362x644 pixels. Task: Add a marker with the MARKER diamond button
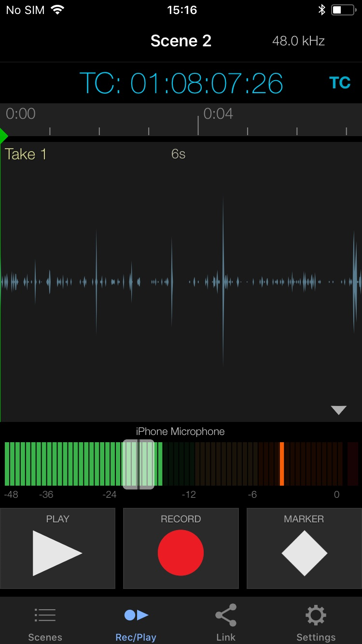tap(304, 548)
